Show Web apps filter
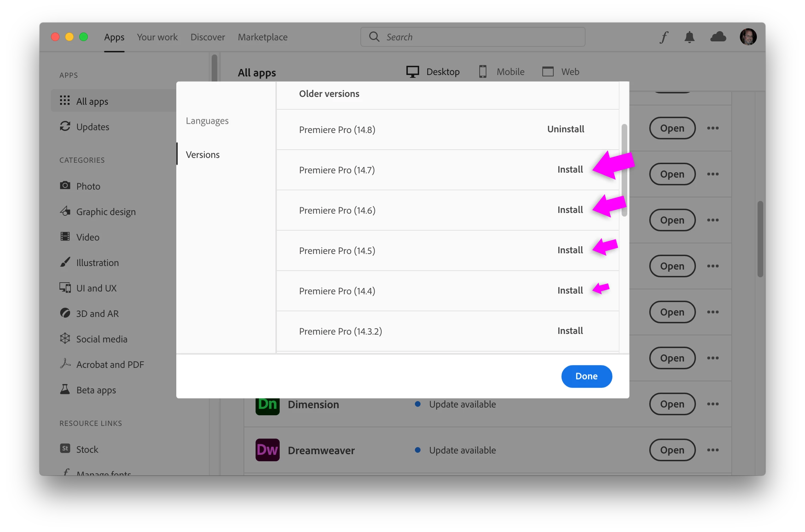805x532 pixels. [x=561, y=71]
